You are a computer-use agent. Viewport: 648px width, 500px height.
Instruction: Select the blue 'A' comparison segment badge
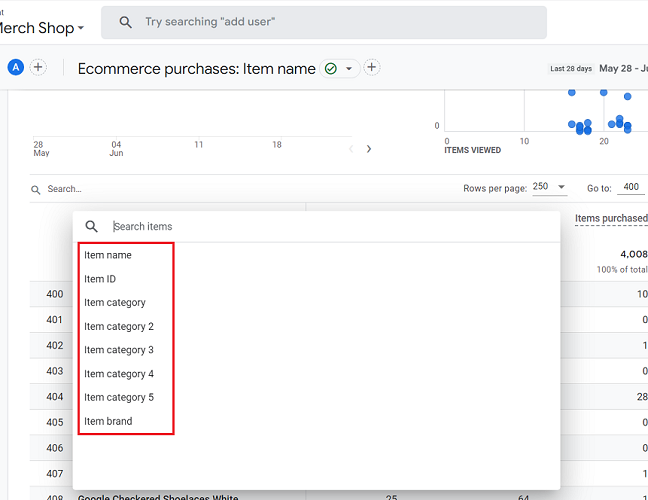click(16, 67)
